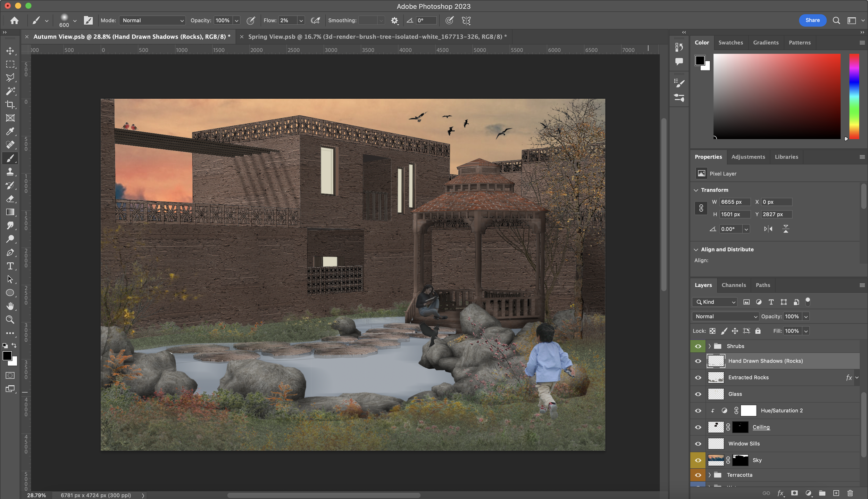868x499 pixels.
Task: Select the Magic Wand tool
Action: (10, 91)
